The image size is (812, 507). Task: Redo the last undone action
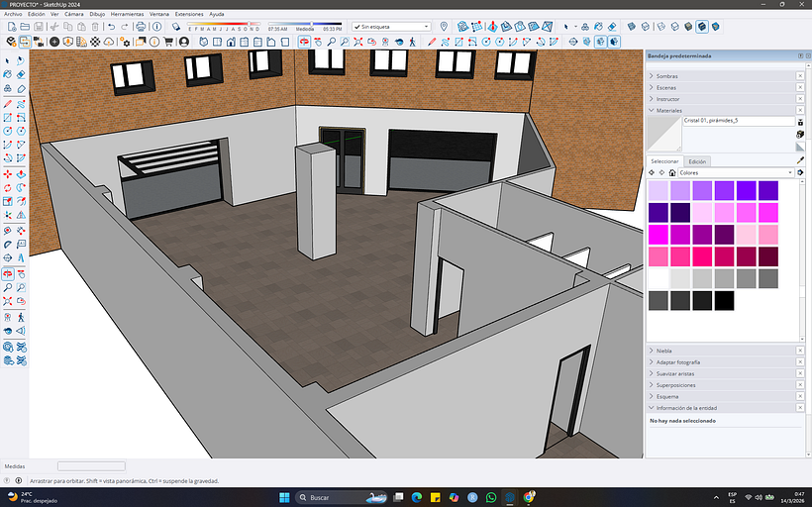[x=125, y=27]
